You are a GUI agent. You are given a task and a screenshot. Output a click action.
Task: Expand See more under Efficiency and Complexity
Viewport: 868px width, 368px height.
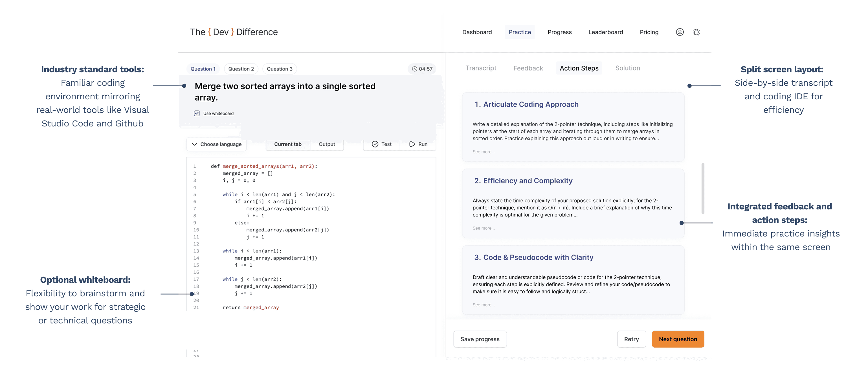(x=484, y=228)
